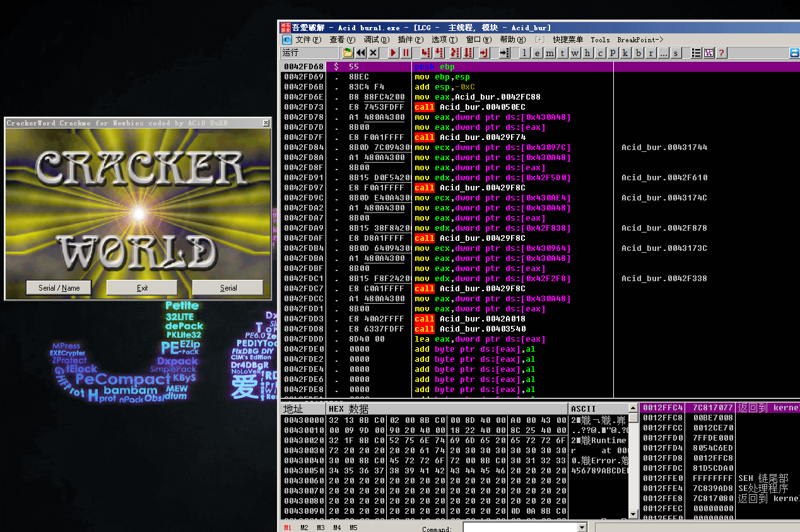Close the debugged program with the X icon
This screenshot has height=532, width=800.
pos(373,53)
